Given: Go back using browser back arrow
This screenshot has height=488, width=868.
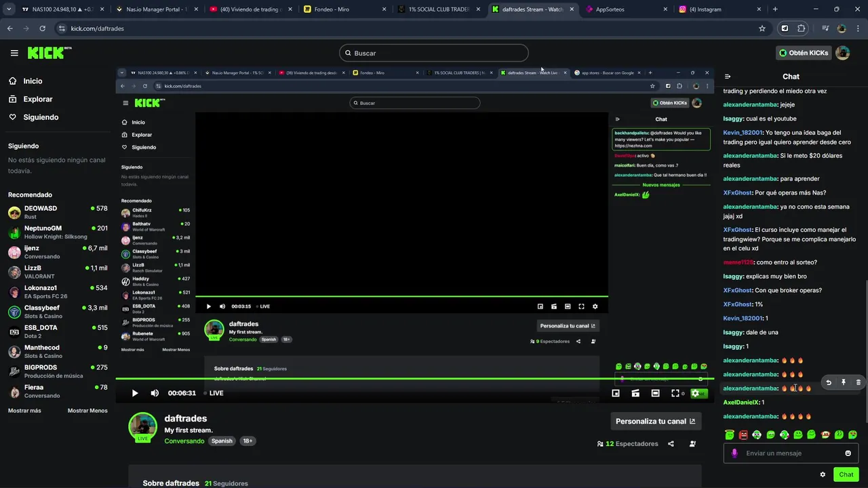Looking at the screenshot, I should pyautogui.click(x=9, y=28).
